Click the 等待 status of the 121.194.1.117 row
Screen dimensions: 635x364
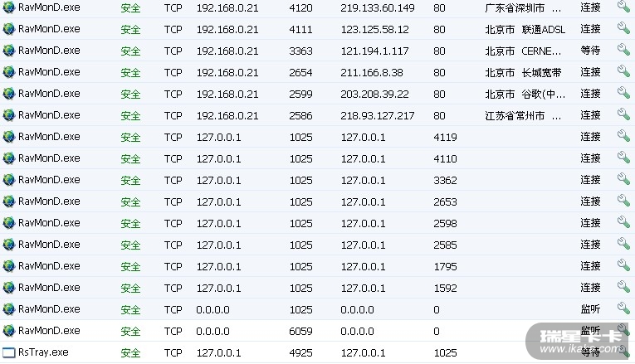(x=590, y=51)
